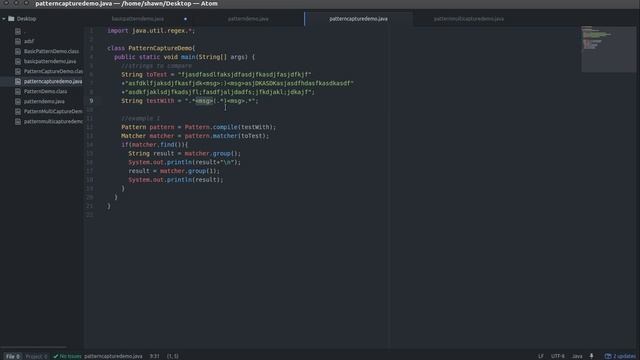The height and width of the screenshot is (360, 640).
Task: Open the 2 updates package notice
Action: pos(620,356)
